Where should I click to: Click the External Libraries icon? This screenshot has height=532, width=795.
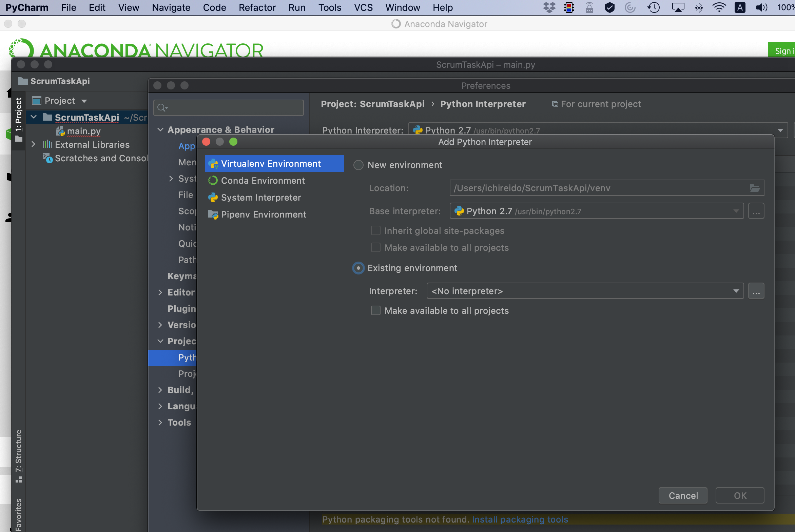point(47,145)
